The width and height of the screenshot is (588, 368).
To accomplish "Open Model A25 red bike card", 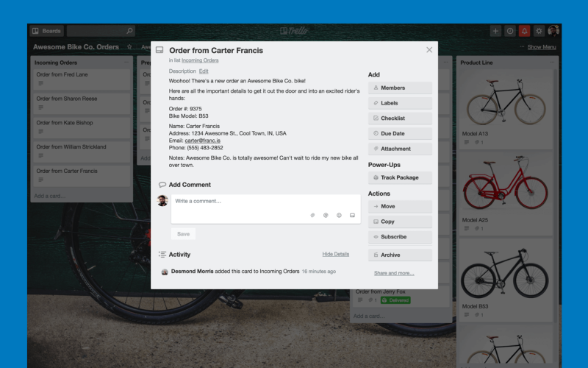I will pyautogui.click(x=506, y=194).
